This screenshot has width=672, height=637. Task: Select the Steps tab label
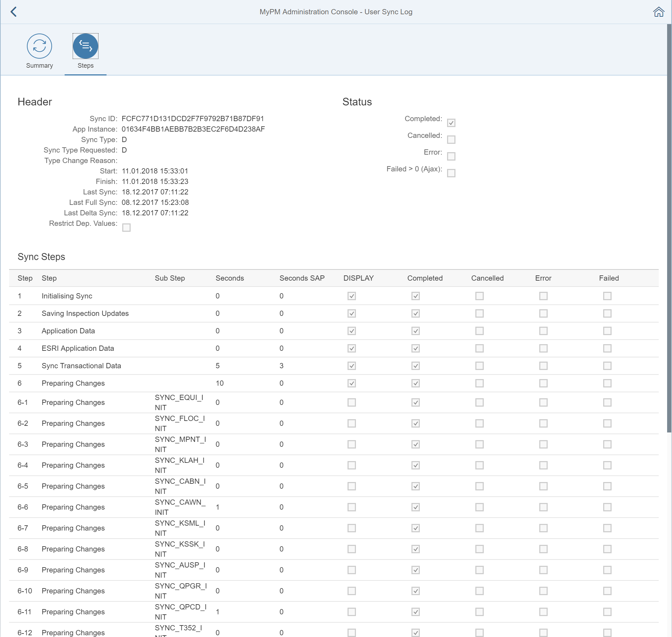coord(86,66)
